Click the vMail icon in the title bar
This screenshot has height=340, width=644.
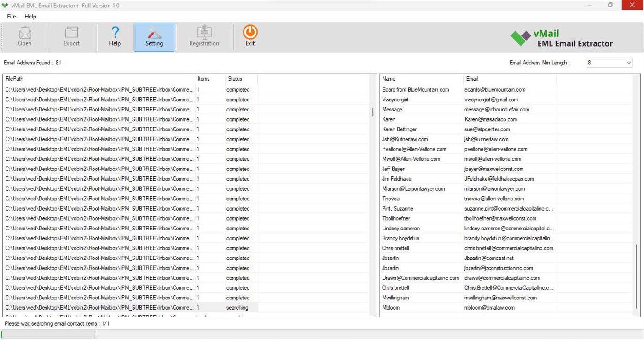tap(5, 5)
